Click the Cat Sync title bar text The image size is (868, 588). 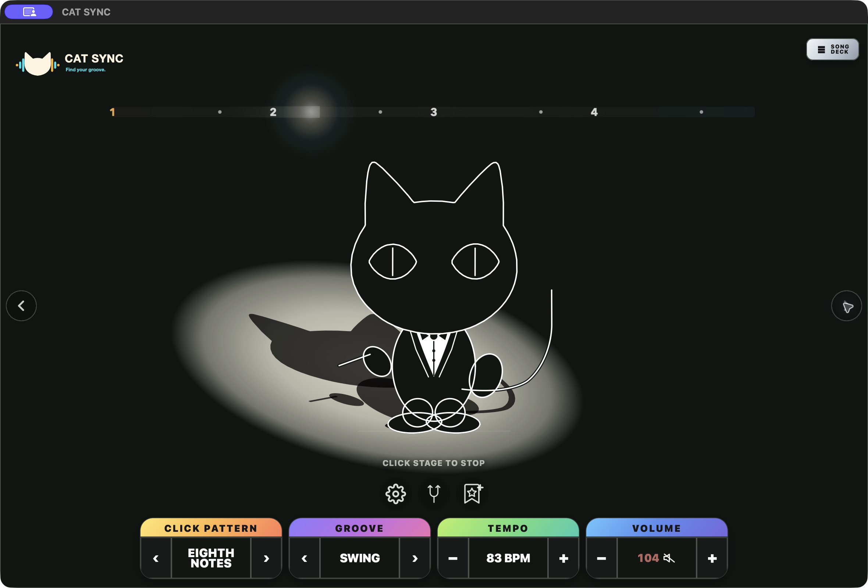tap(86, 12)
